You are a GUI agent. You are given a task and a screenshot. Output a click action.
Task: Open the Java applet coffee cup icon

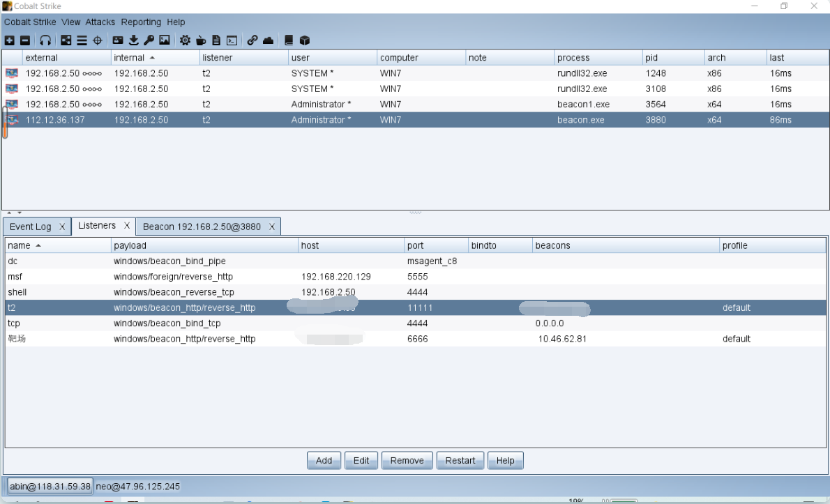(201, 40)
